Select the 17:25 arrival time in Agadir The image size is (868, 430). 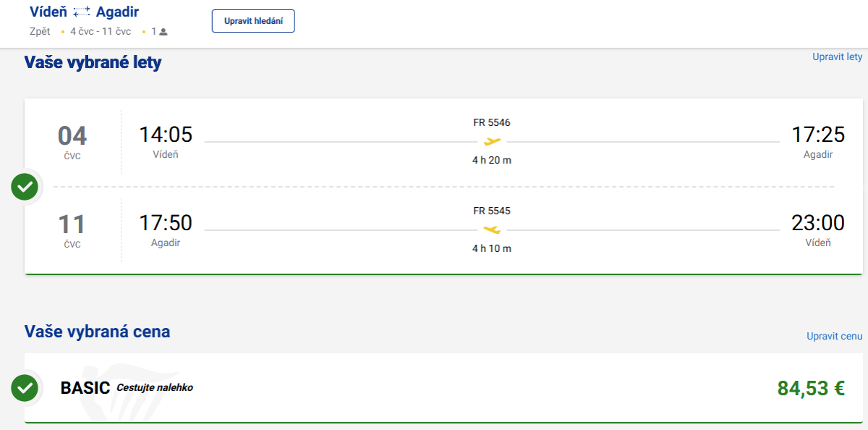pos(818,135)
